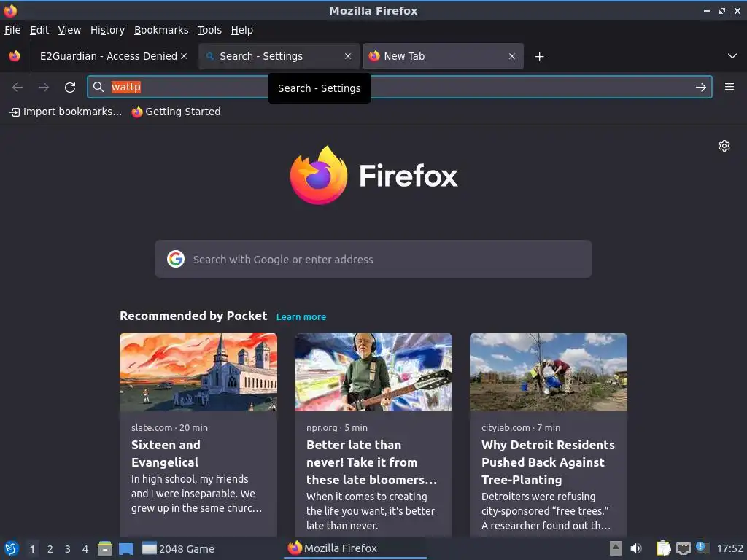Image resolution: width=747 pixels, height=560 pixels.
Task: Click the Search with Google or enter address box
Action: (373, 259)
